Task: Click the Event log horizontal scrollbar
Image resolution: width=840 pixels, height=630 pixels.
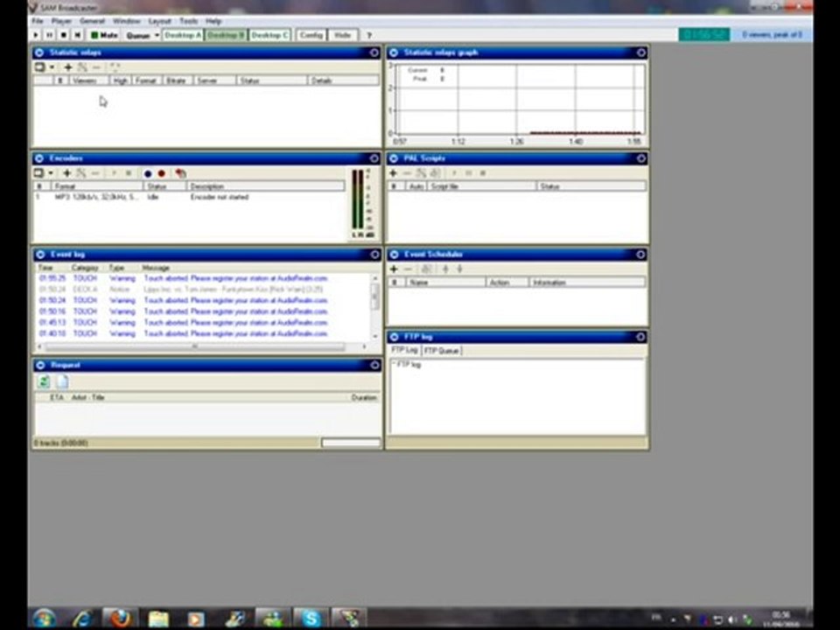Action: point(202,346)
